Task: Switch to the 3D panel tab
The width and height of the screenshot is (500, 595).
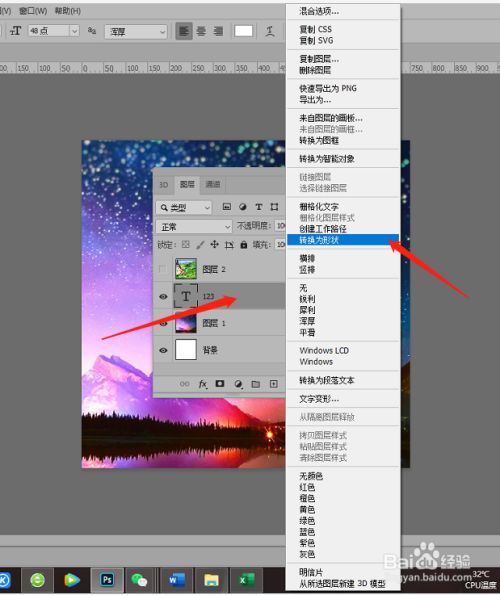Action: 164,185
